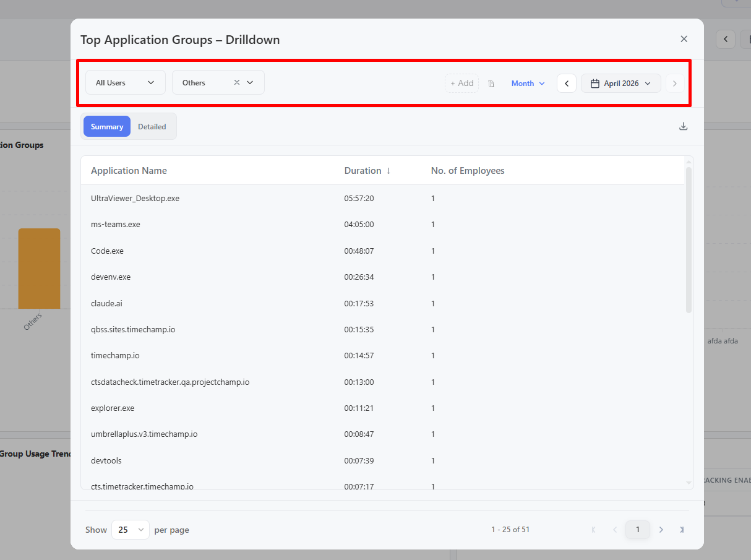751x560 pixels.
Task: Select qbss.sites.timechamp.io in the list
Action: point(133,330)
